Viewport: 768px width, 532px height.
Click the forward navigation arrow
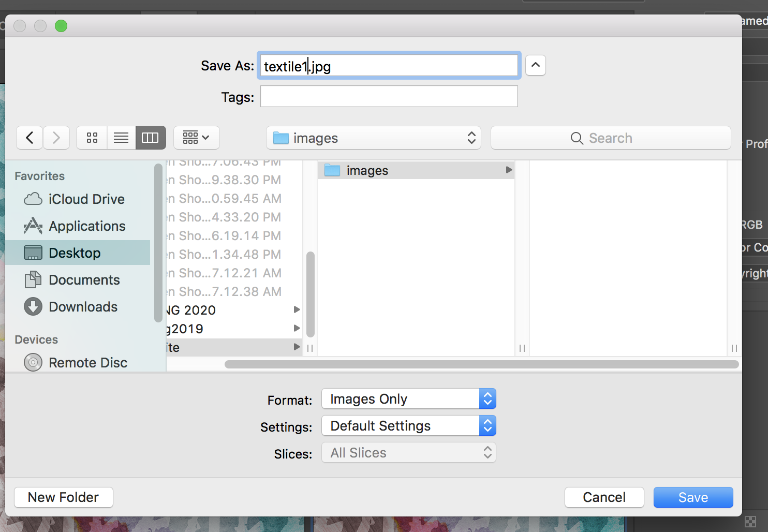[56, 138]
